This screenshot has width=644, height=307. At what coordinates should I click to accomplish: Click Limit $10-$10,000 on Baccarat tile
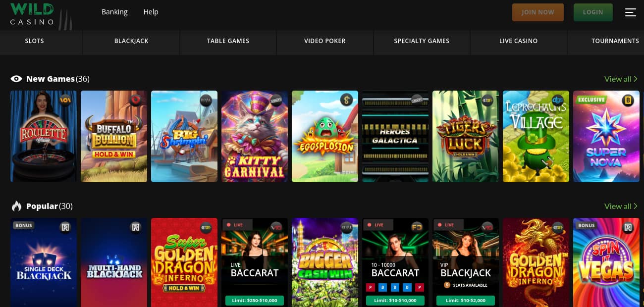[395, 301]
